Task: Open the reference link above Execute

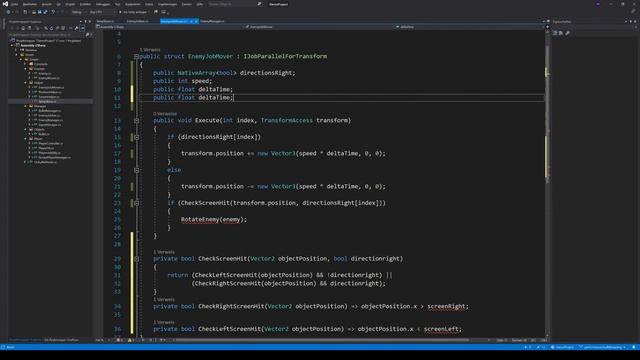Action: click(165, 114)
